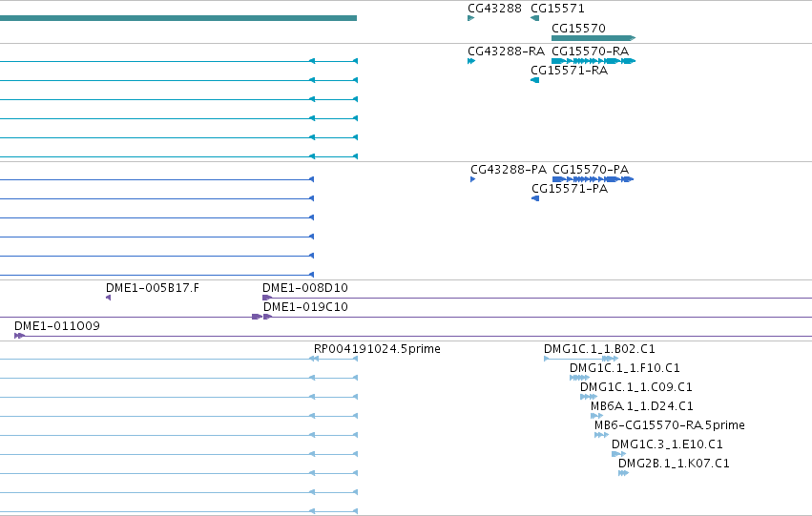Select the RP004191024.5prime label
812x516 pixels.
coord(377,349)
